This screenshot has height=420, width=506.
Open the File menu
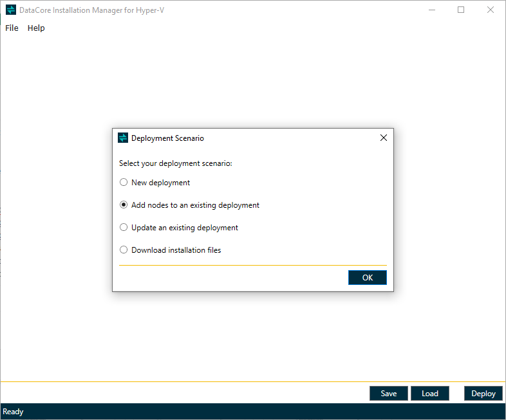click(12, 28)
